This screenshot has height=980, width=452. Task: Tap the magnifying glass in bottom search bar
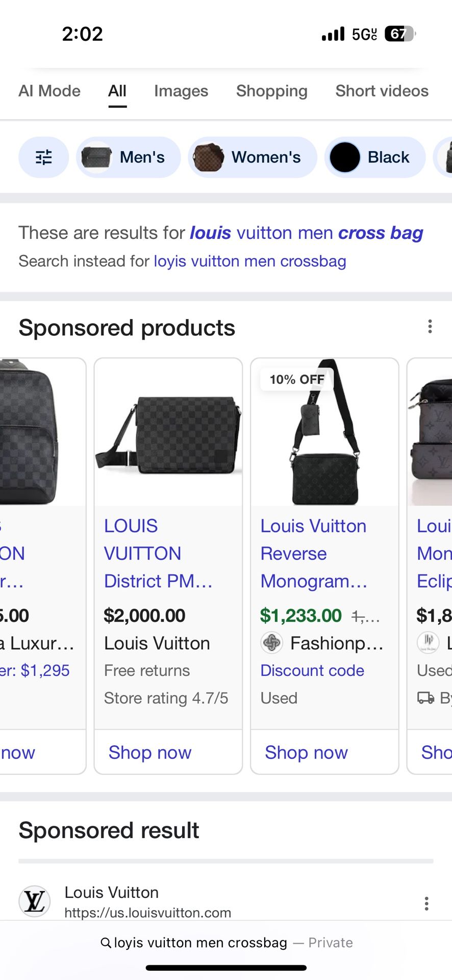click(x=106, y=942)
